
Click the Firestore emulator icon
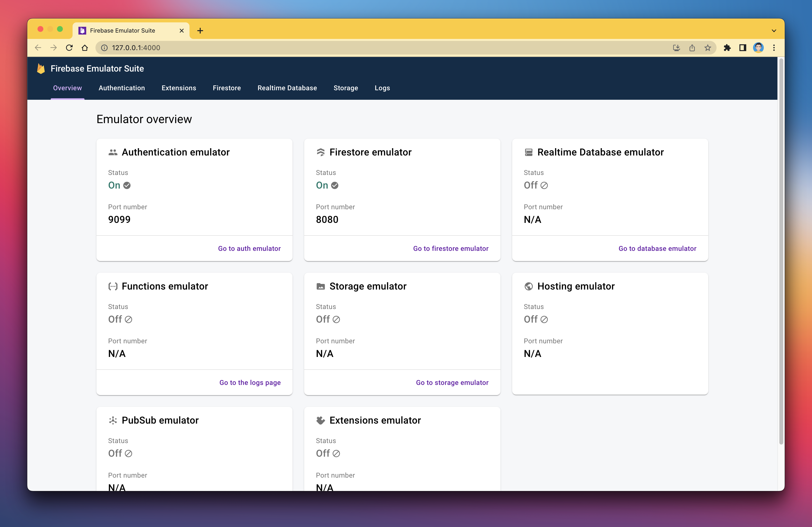tap(320, 152)
